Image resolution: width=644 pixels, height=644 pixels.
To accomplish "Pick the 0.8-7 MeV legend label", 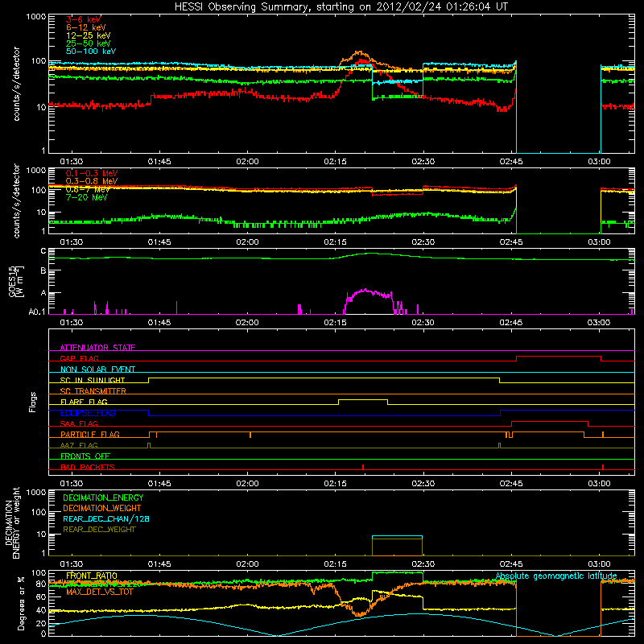I will click(x=88, y=189).
